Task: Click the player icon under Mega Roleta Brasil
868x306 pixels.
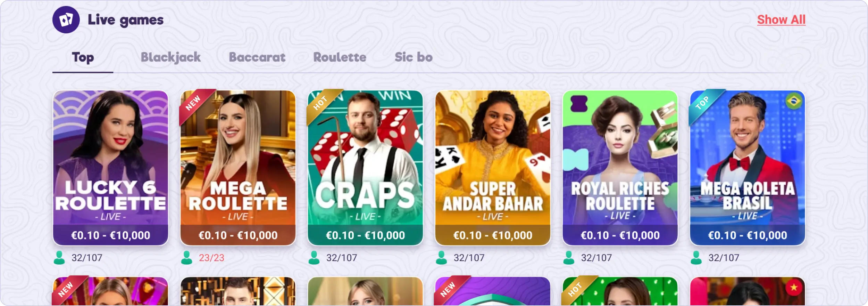Action: pyautogui.click(x=696, y=258)
